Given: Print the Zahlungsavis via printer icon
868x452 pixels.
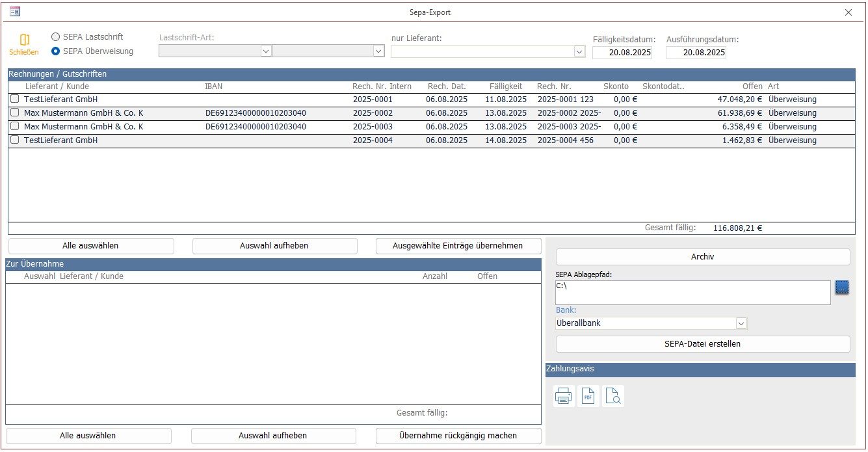Looking at the screenshot, I should pyautogui.click(x=564, y=395).
